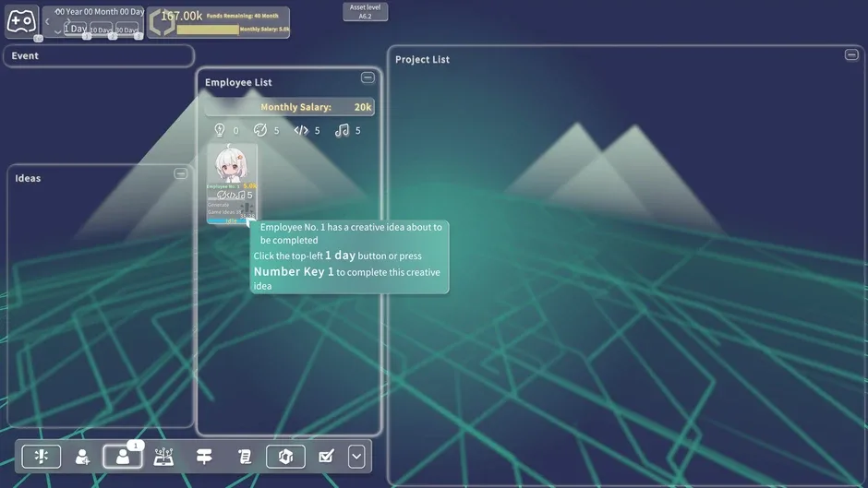The image size is (868, 488).
Task: Collapse the Project List panel
Action: coord(851,54)
